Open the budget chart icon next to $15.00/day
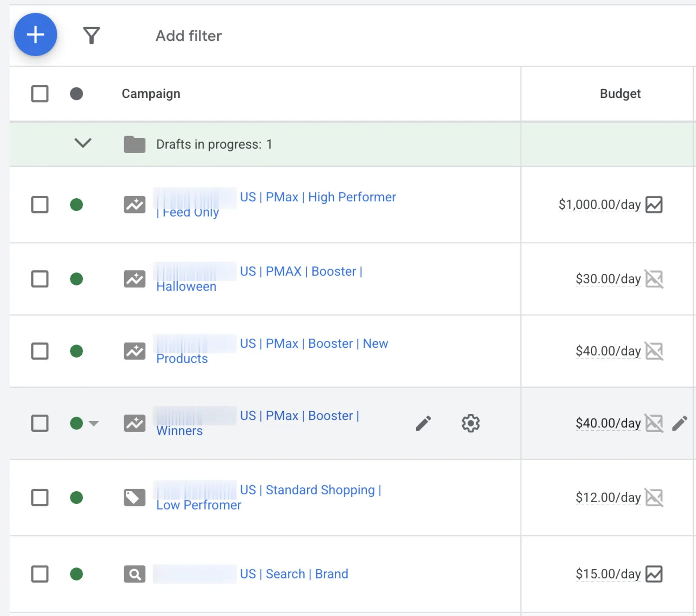The height and width of the screenshot is (616, 696). click(654, 574)
